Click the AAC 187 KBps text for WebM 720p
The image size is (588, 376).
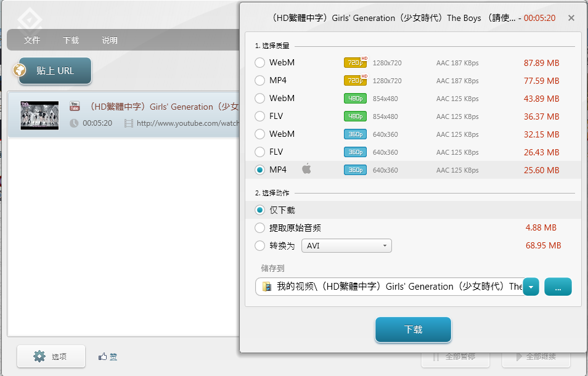point(457,63)
